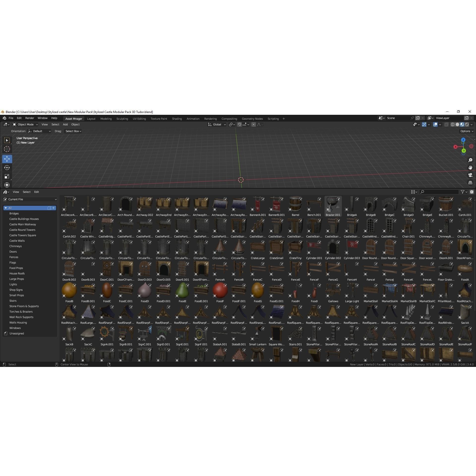The height and width of the screenshot is (476, 476).
Task: Switch to wireframe viewport shading
Action: 452,124
